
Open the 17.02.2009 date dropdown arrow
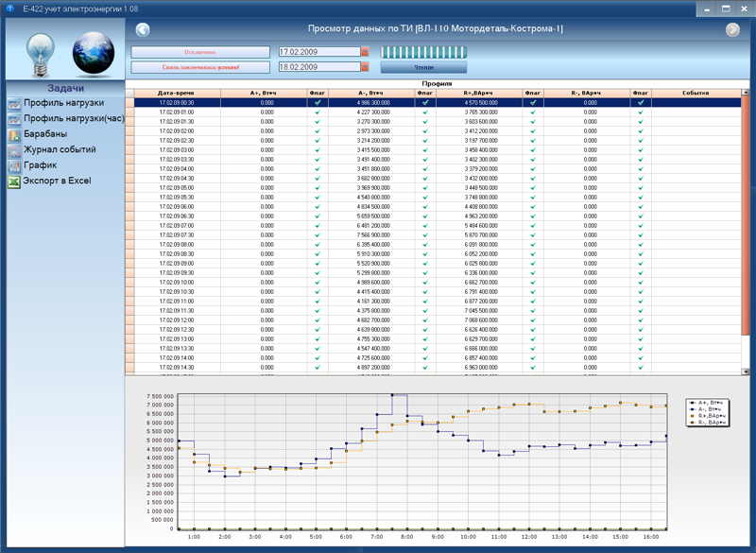pyautogui.click(x=365, y=52)
